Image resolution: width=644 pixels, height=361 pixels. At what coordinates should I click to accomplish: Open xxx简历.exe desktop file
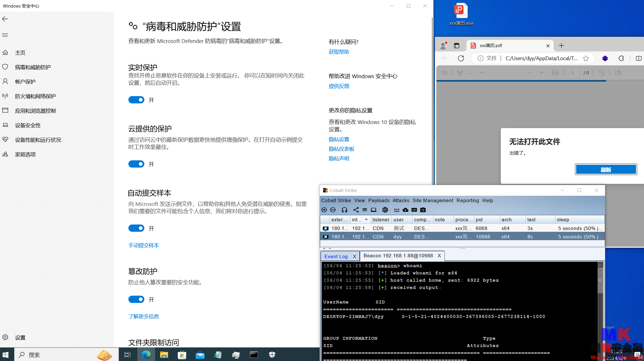coord(461,15)
